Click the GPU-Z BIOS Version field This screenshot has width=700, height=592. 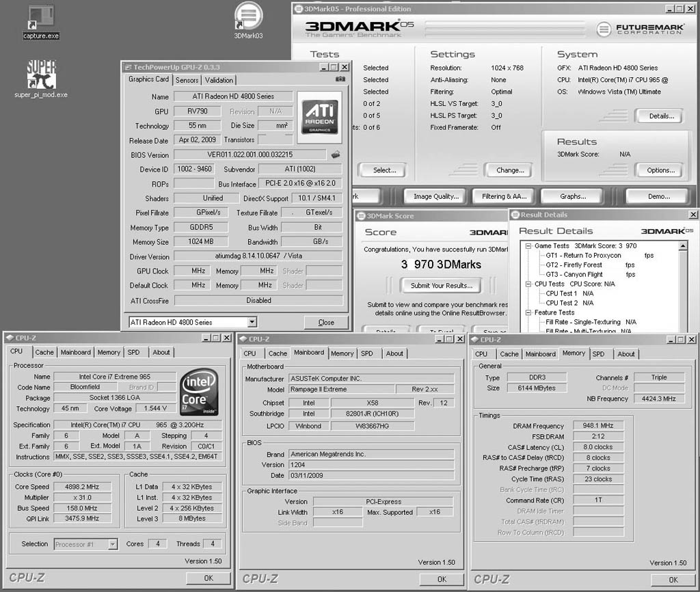(x=250, y=154)
